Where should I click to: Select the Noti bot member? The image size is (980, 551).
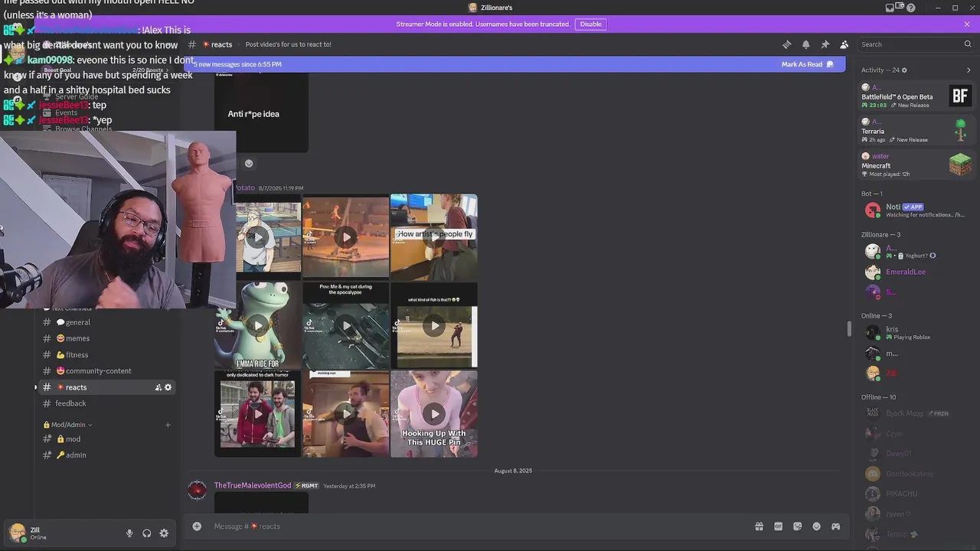[x=916, y=210]
